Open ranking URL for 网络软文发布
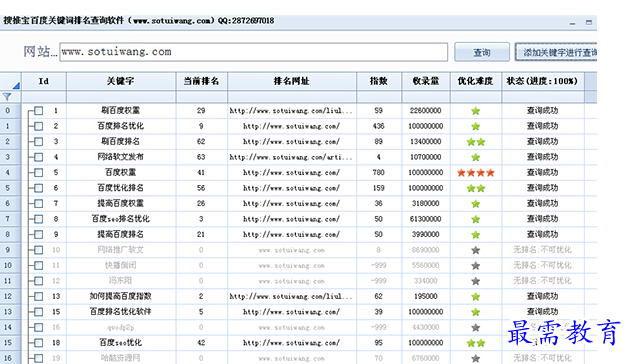This screenshot has width=629, height=364. tap(291, 157)
